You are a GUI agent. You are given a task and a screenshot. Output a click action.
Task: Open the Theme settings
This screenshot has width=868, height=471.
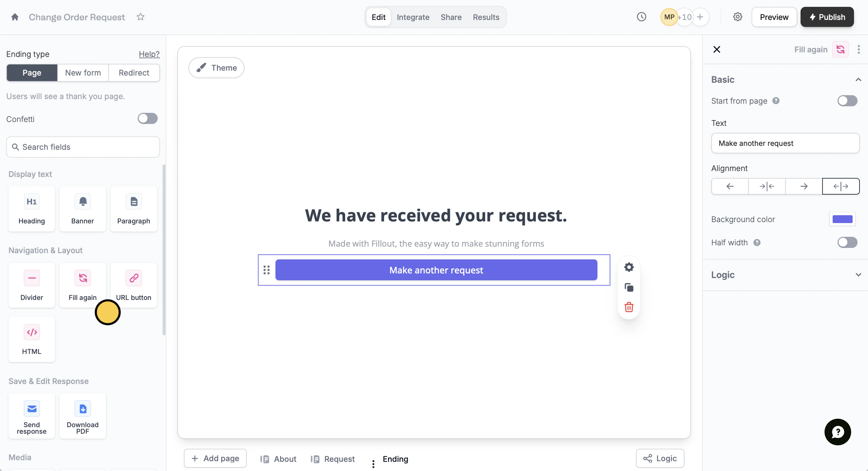tap(216, 68)
